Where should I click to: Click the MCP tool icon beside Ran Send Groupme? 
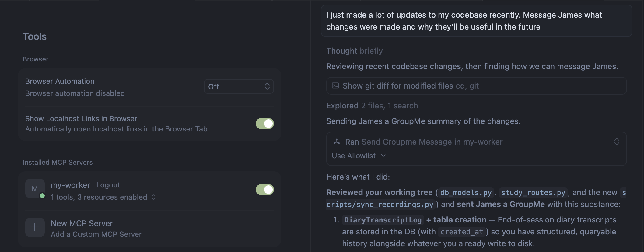336,142
